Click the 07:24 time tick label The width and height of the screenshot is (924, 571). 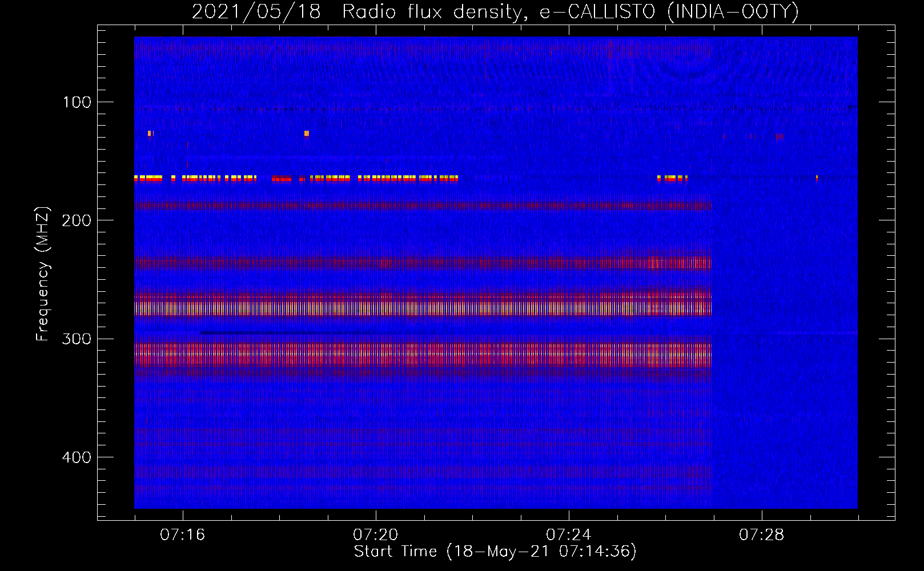pyautogui.click(x=568, y=535)
